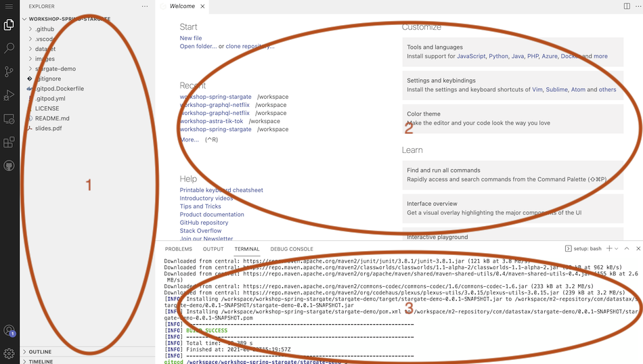Install Python language support
This screenshot has width=643, height=364.
[x=498, y=56]
